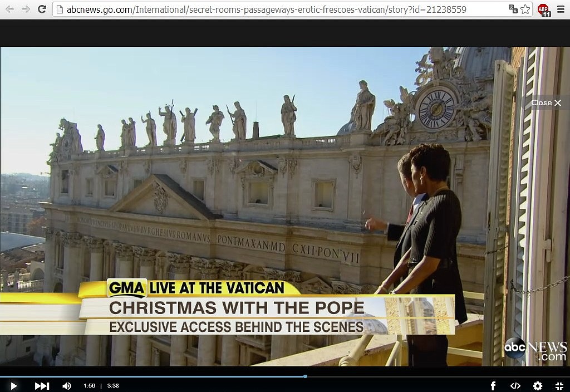
Task: Click the abcNEWS.com logo
Action: coord(535,350)
